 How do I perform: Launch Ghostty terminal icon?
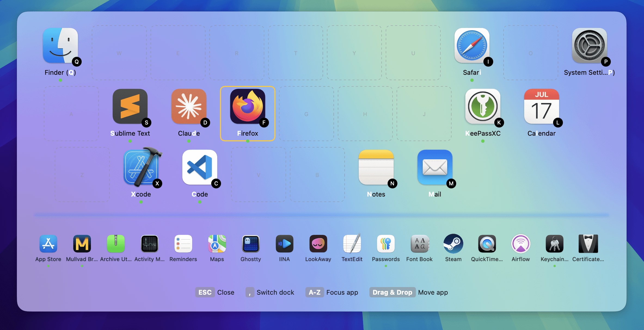tap(251, 244)
